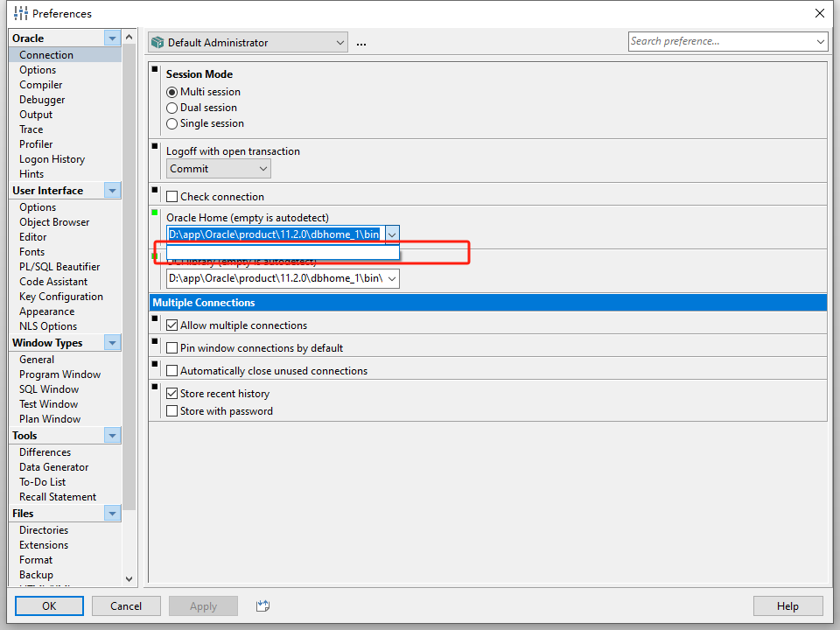840x630 pixels.
Task: Select Code Assistant preference page
Action: point(53,282)
